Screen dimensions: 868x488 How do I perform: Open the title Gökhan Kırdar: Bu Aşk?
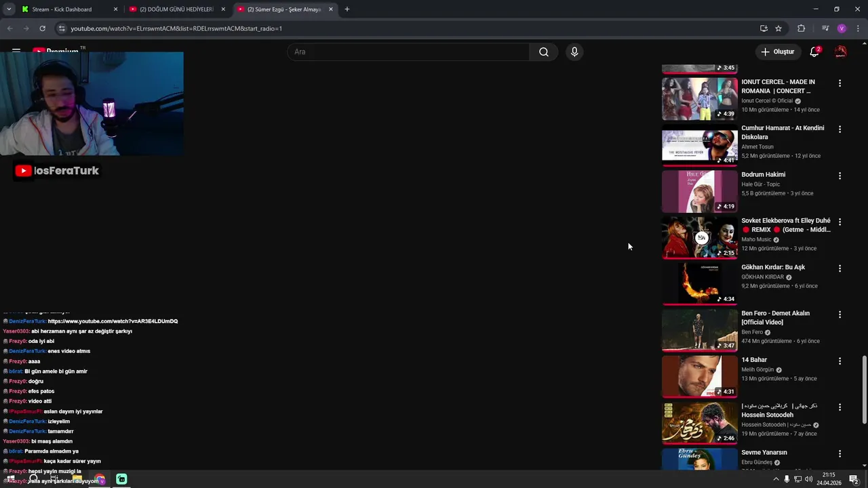tap(773, 268)
